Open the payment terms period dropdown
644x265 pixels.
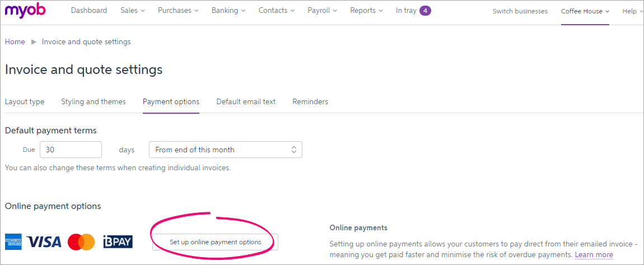(x=225, y=150)
